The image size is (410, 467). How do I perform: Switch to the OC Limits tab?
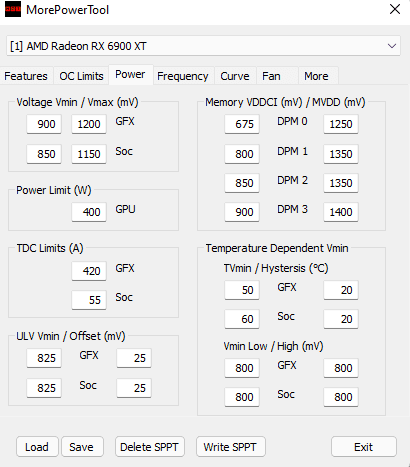click(81, 76)
